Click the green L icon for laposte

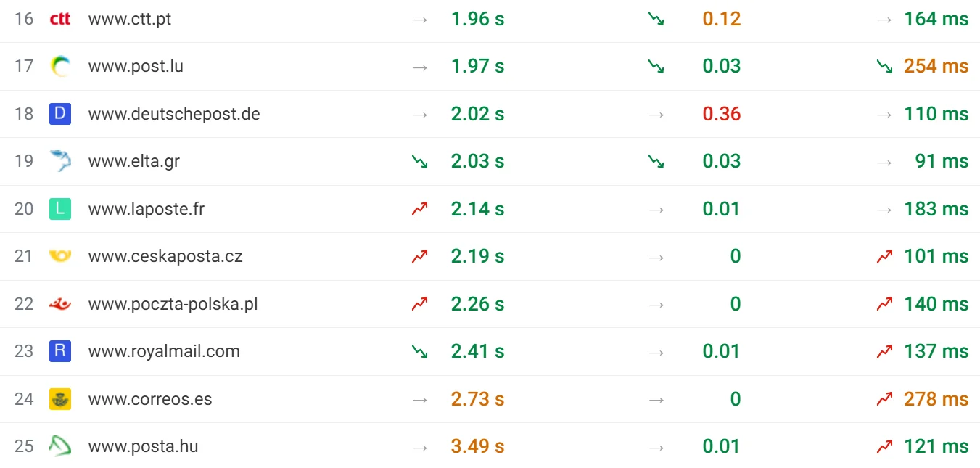pyautogui.click(x=60, y=209)
